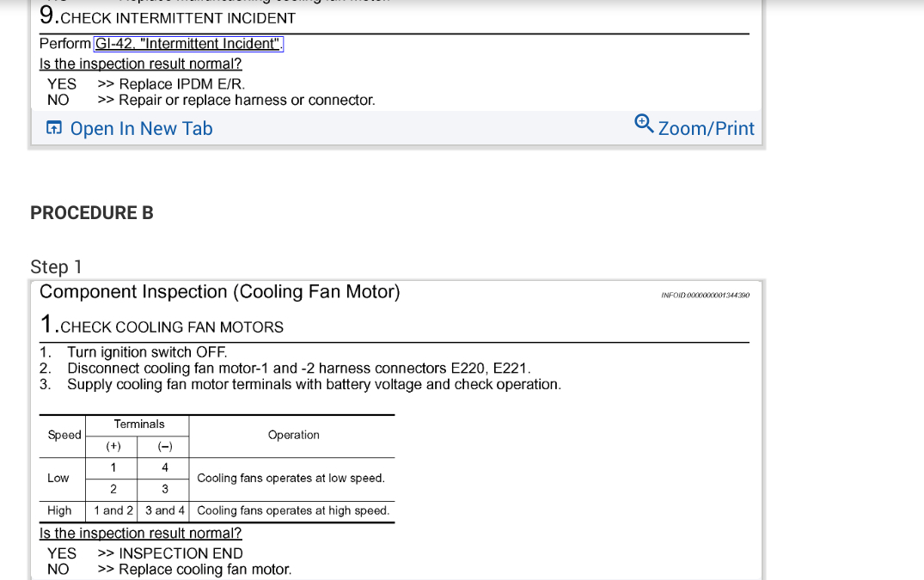
Task: Click the "1 and 2" terminal cell
Action: click(x=113, y=510)
